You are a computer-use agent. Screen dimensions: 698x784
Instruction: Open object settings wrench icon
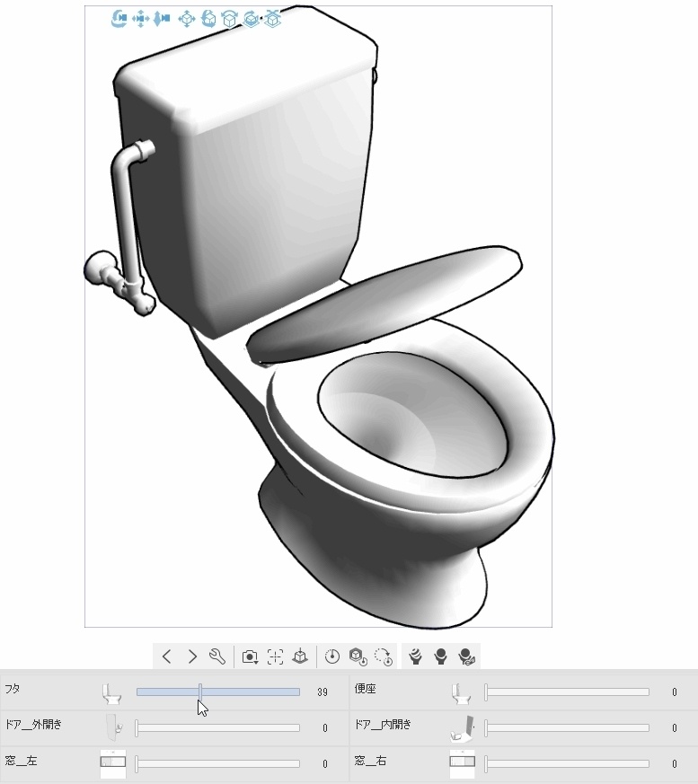[x=217, y=656]
